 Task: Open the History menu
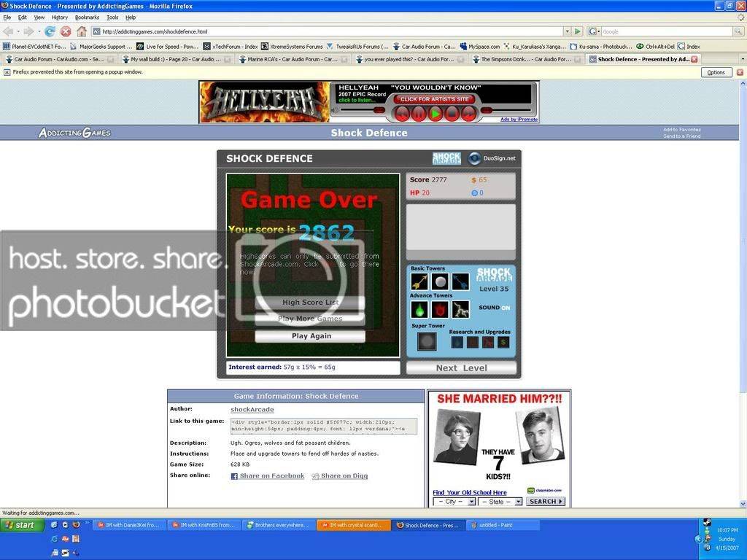point(60,17)
